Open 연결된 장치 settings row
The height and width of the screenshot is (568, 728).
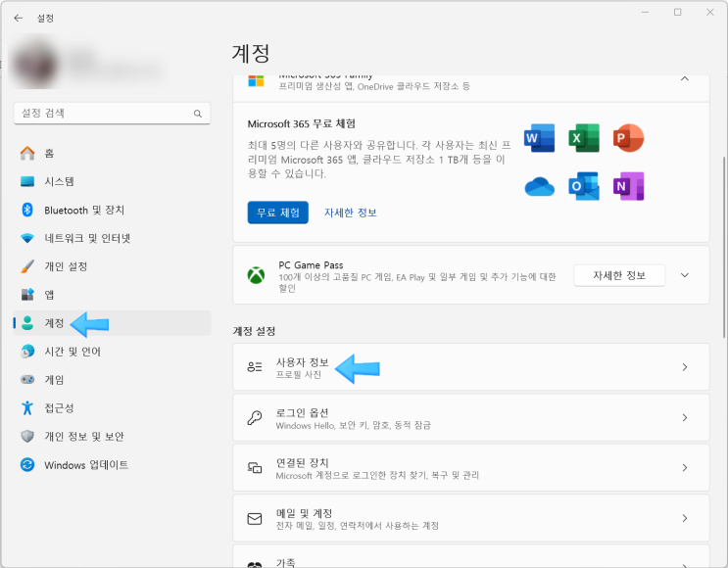pos(470,468)
